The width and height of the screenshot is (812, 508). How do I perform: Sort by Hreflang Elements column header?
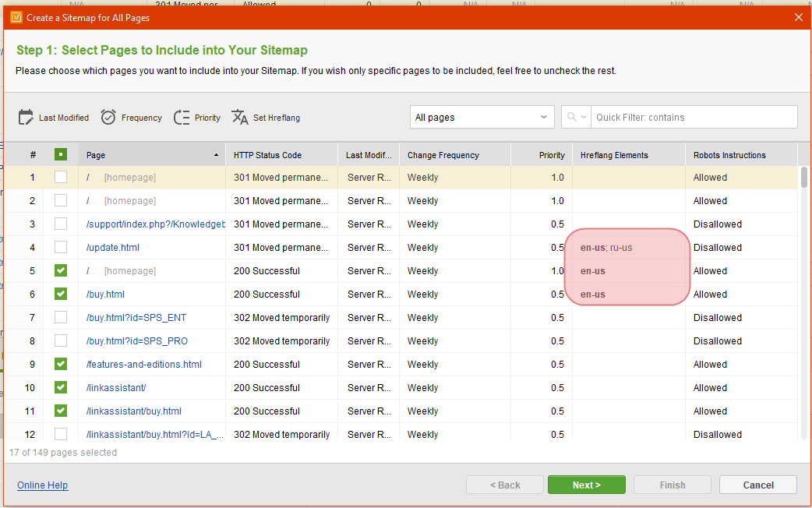pyautogui.click(x=629, y=155)
